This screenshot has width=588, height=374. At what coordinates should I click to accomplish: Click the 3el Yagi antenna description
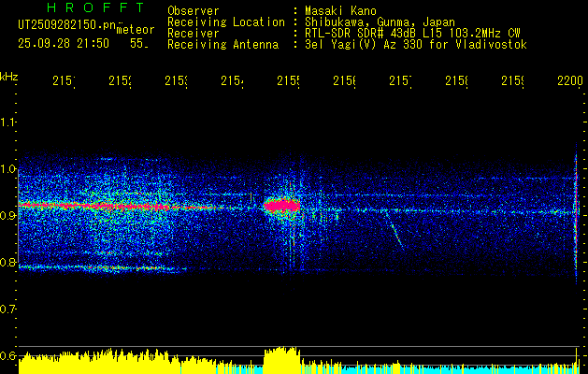click(416, 45)
